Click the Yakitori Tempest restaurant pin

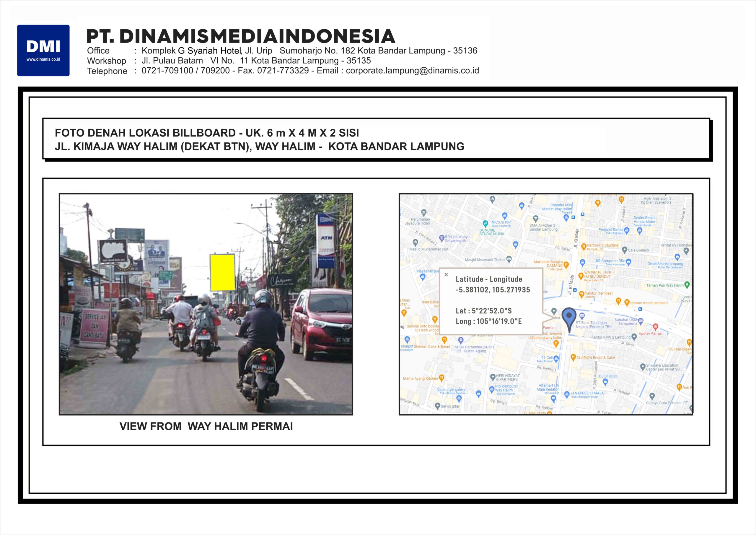click(x=581, y=294)
